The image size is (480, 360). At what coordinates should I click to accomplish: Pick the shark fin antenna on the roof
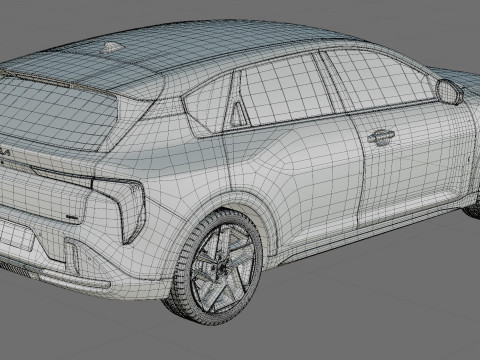113,47
